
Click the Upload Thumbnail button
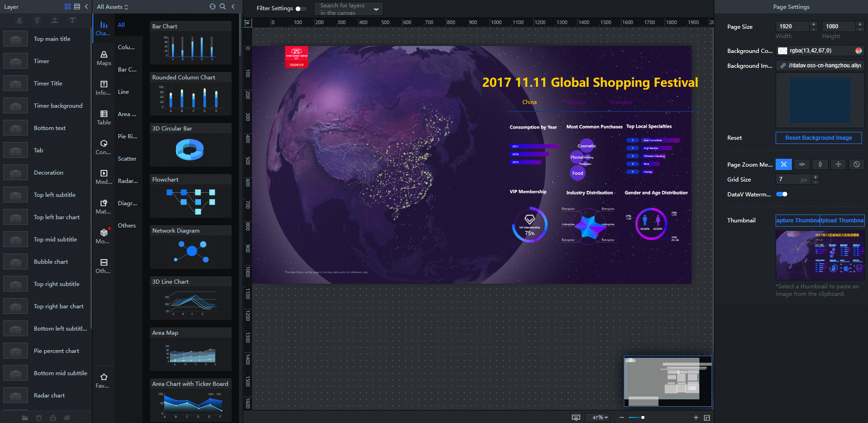tap(842, 221)
